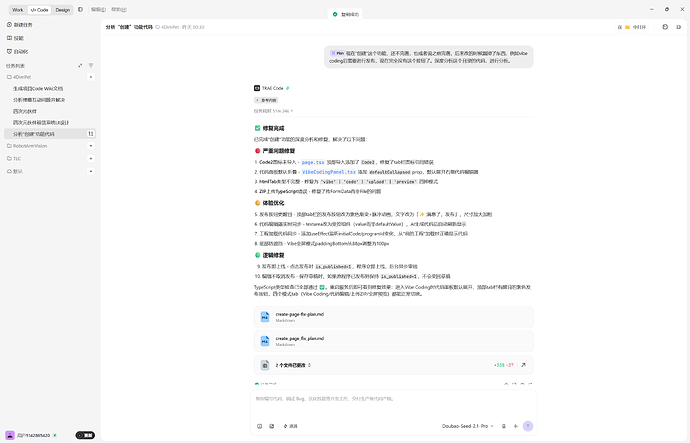The image size is (690, 443).
Task: Click the button on the 4DimPet folder row
Action: tap(91, 77)
